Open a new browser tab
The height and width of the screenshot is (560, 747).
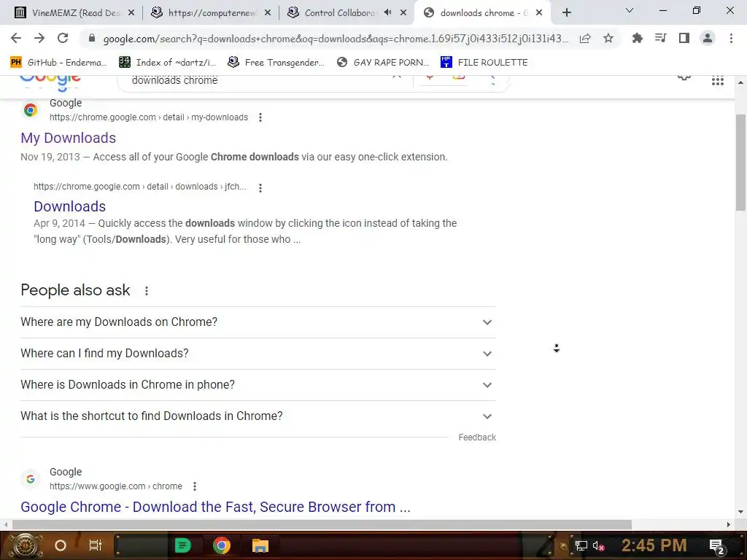point(566,13)
